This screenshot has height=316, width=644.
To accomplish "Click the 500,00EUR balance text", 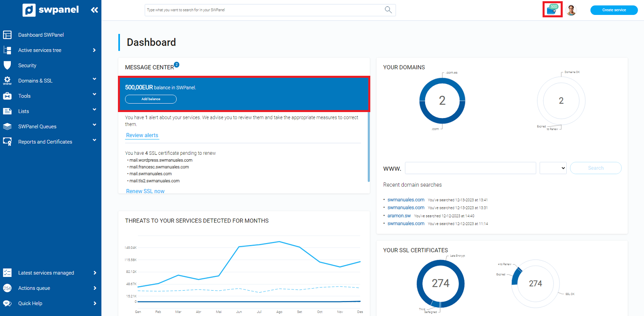I will (139, 87).
